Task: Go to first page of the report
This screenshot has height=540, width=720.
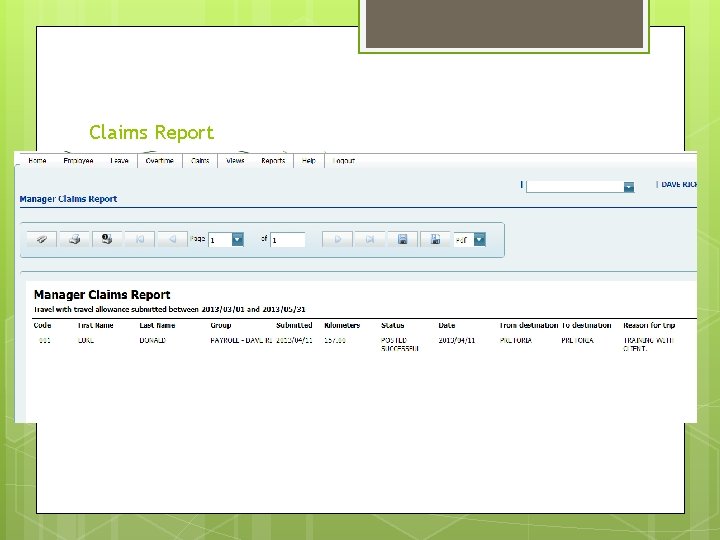Action: pyautogui.click(x=140, y=239)
